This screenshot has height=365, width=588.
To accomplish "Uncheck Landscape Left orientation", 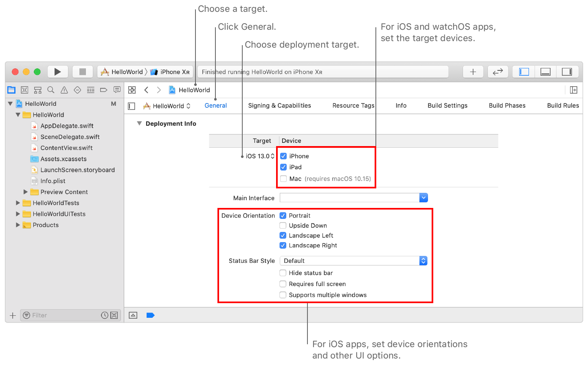I will point(283,235).
